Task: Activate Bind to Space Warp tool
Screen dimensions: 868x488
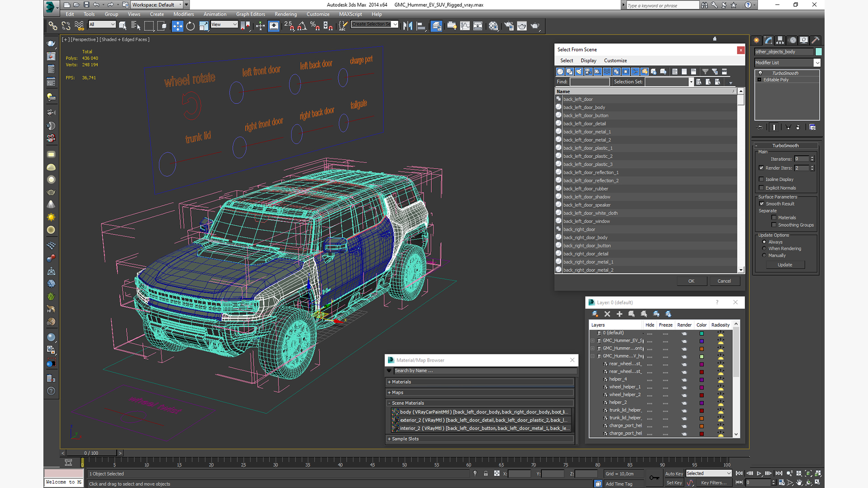Action: point(79,26)
